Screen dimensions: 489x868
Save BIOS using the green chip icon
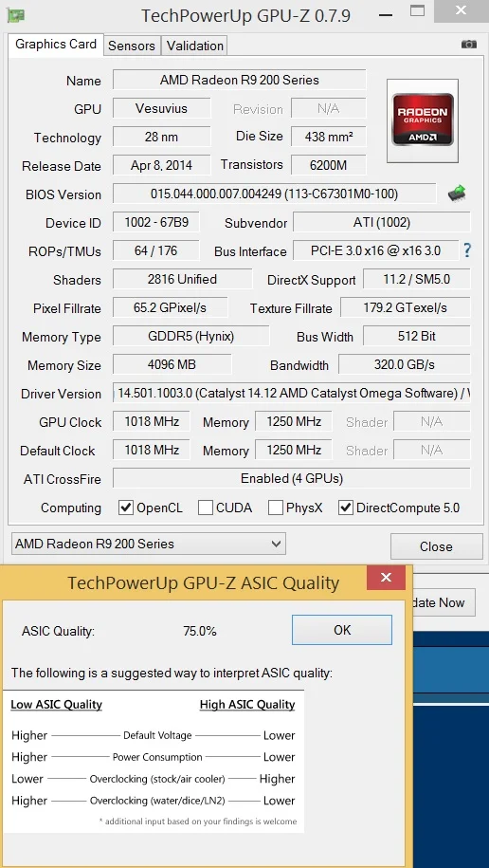(x=457, y=194)
